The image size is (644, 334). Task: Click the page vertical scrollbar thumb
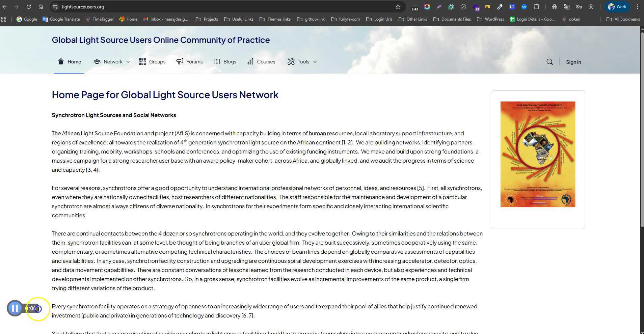[x=642, y=130]
